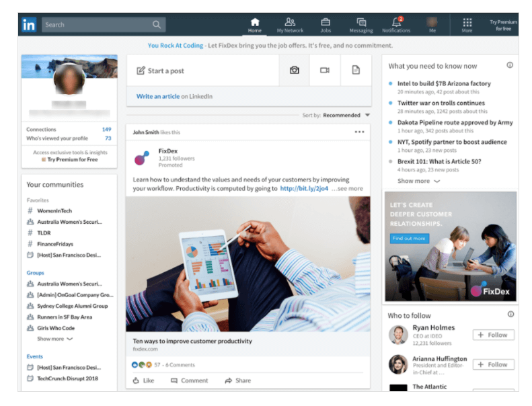
Task: Like the FixDex post
Action: [143, 380]
